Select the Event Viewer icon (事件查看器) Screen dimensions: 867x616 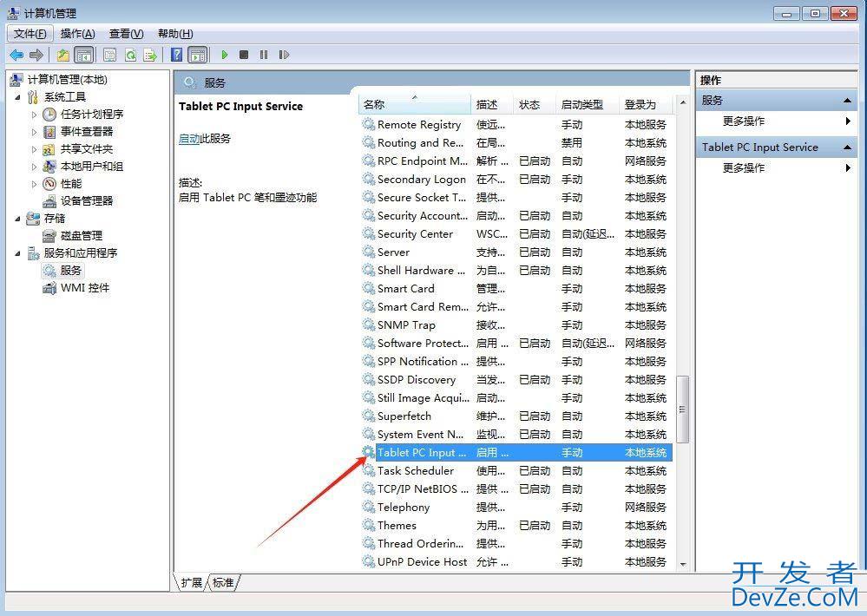pyautogui.click(x=49, y=132)
